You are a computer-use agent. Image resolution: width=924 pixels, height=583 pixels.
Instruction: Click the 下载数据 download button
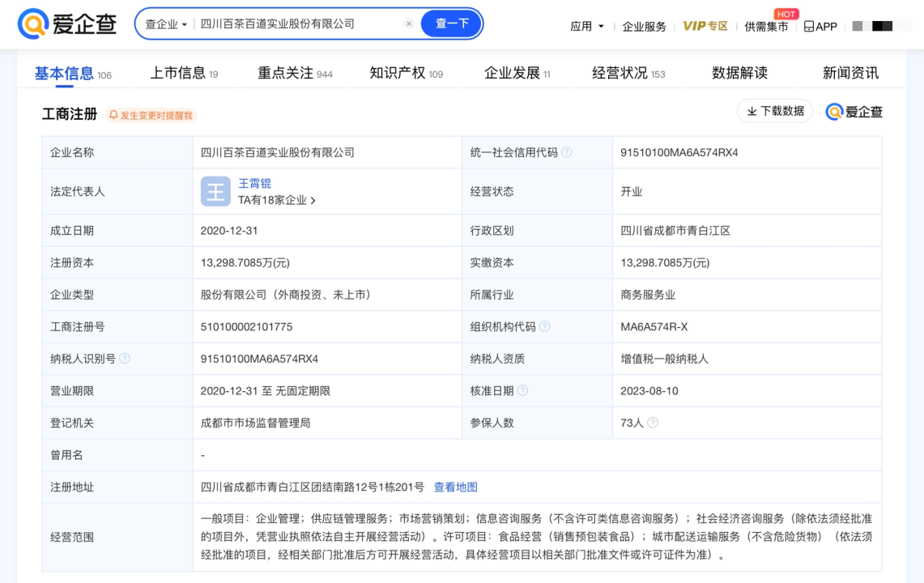pos(775,111)
